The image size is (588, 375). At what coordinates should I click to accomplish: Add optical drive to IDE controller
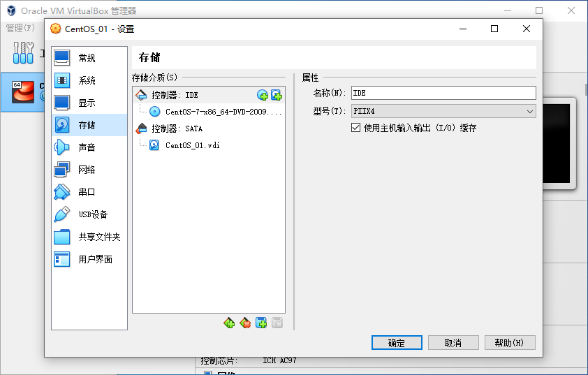point(263,95)
